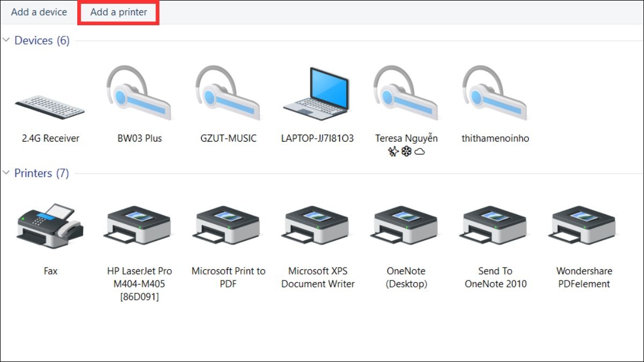This screenshot has height=362, width=644.
Task: Click the OneNote (Desktop) label
Action: 406,277
